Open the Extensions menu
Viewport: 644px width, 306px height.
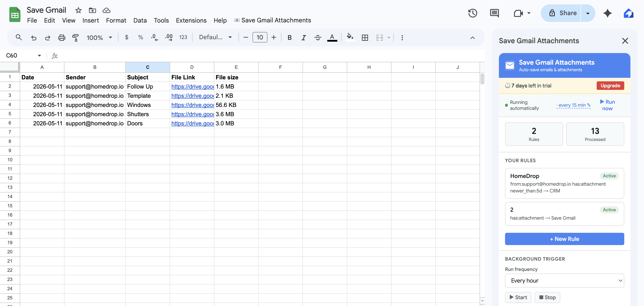tap(191, 21)
